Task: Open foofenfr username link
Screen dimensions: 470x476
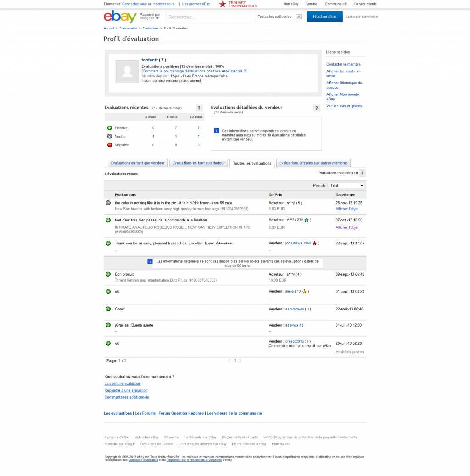Action: (150, 60)
